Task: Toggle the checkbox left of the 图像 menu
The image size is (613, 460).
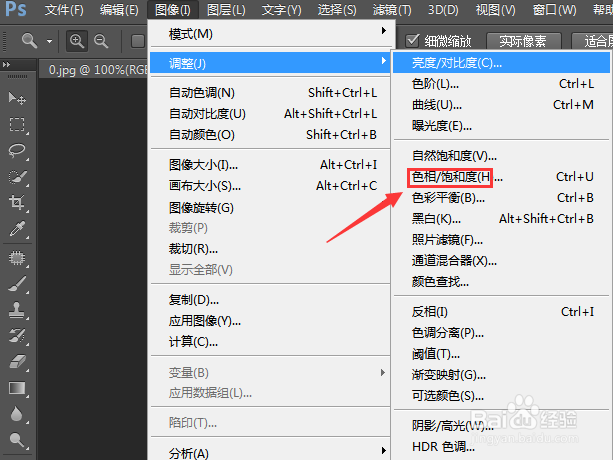Action: click(138, 41)
